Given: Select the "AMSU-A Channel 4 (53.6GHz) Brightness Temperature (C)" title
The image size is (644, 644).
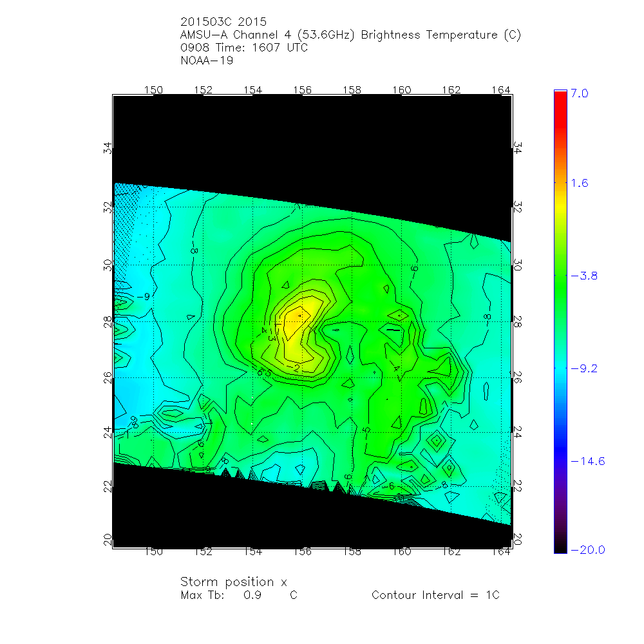Looking at the screenshot, I should [350, 35].
